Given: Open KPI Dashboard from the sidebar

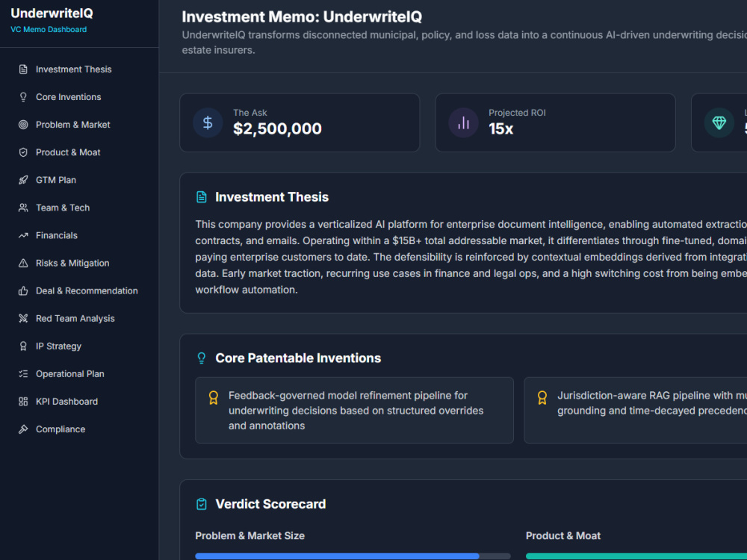Looking at the screenshot, I should 79,402.
